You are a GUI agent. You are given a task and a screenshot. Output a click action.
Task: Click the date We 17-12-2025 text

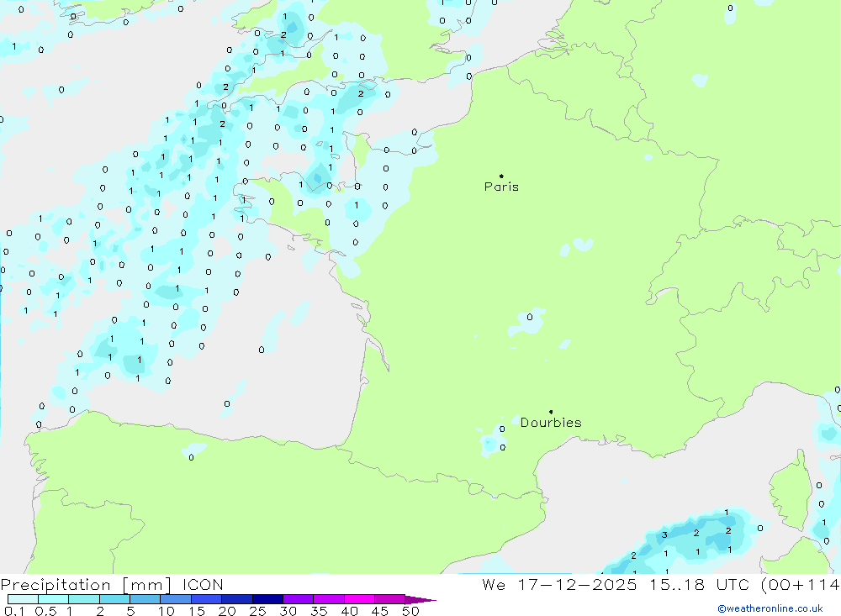(x=559, y=584)
